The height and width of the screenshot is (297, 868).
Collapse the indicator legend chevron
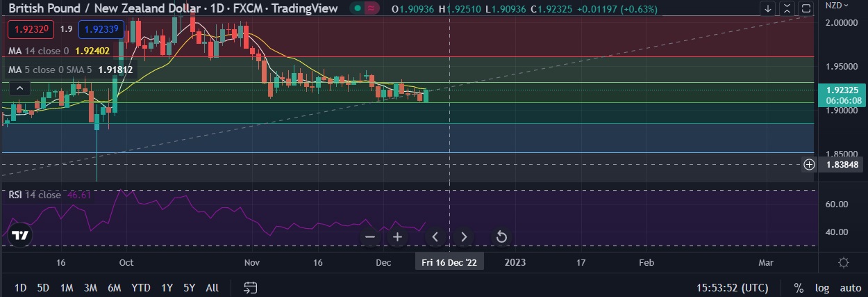pyautogui.click(x=19, y=88)
